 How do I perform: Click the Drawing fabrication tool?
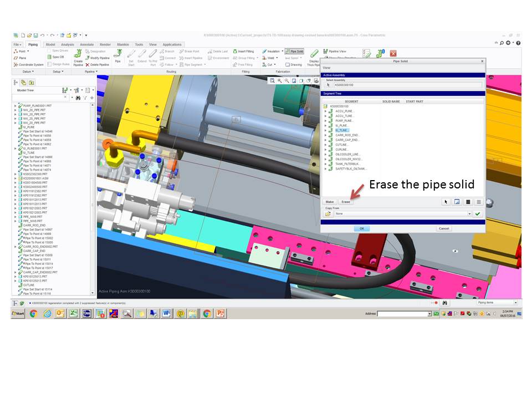pyautogui.click(x=294, y=64)
